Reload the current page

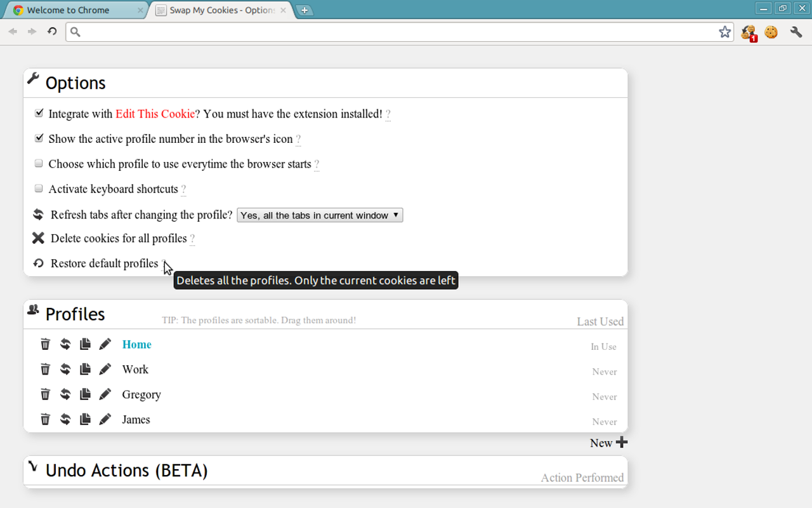click(x=52, y=31)
